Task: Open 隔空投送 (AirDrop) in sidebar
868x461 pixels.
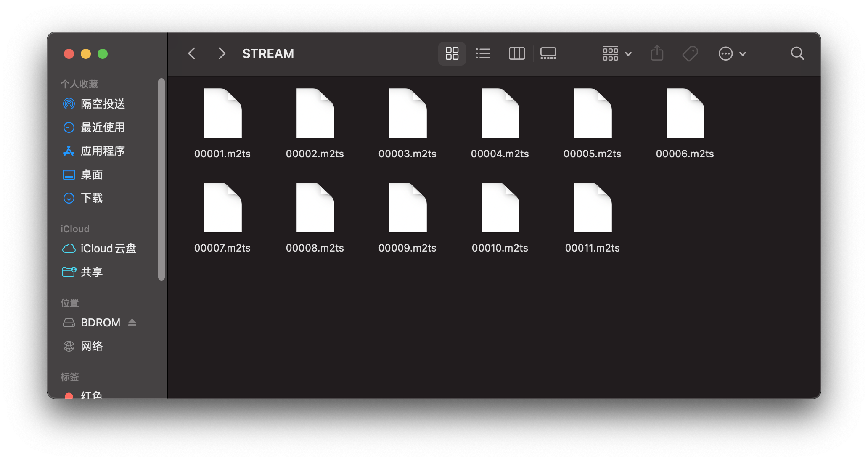Action: [x=103, y=104]
